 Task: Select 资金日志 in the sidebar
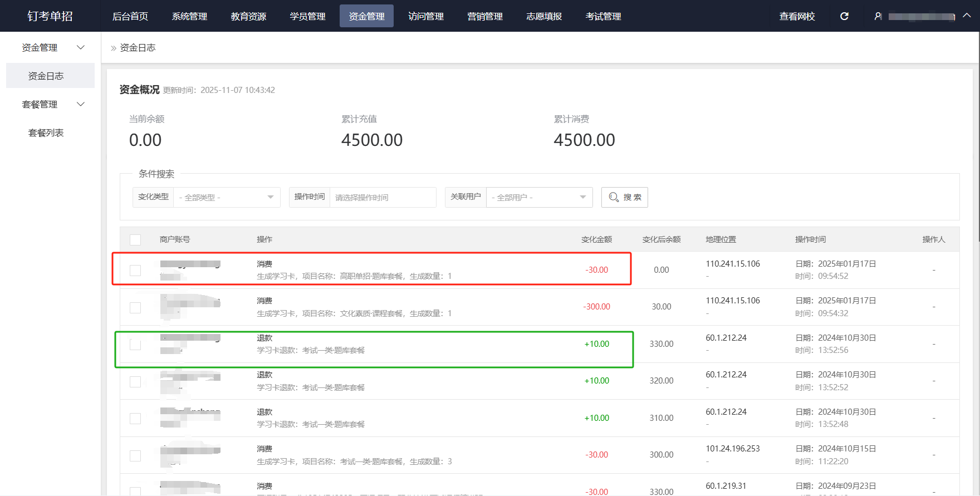click(46, 76)
